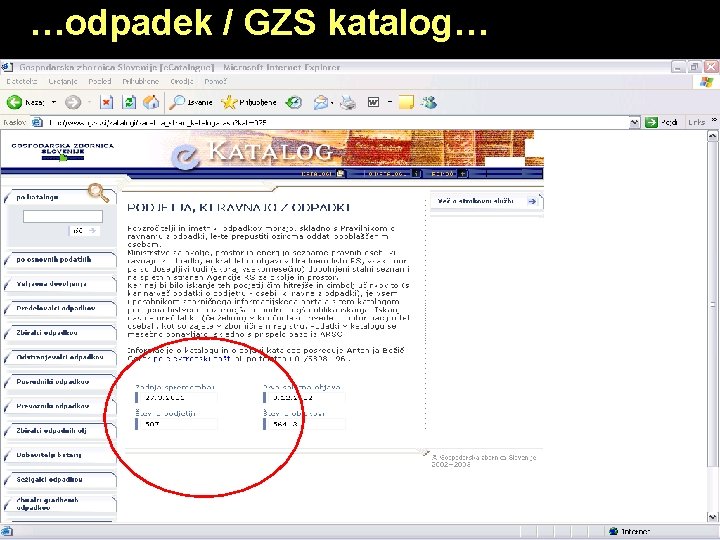Open the address bar dropdown arrow
Viewport: 720px width, 540px height.
tap(635, 122)
